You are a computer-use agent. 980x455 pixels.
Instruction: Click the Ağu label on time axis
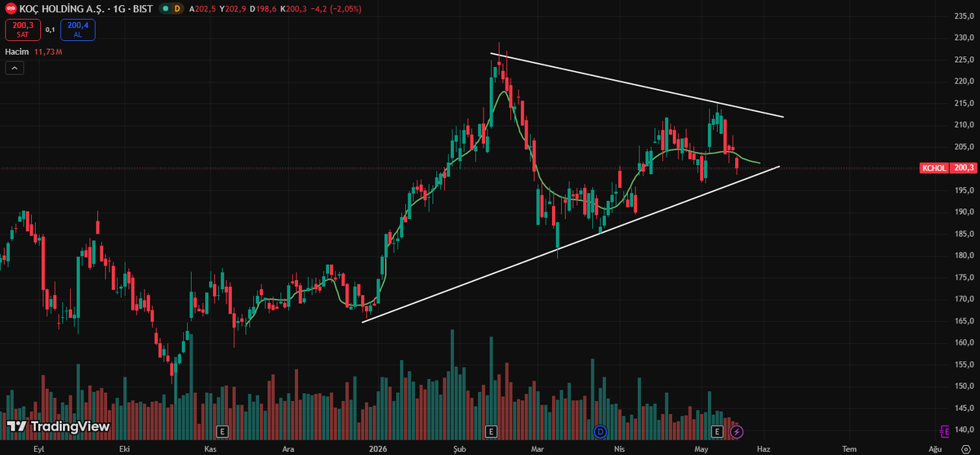(x=935, y=448)
